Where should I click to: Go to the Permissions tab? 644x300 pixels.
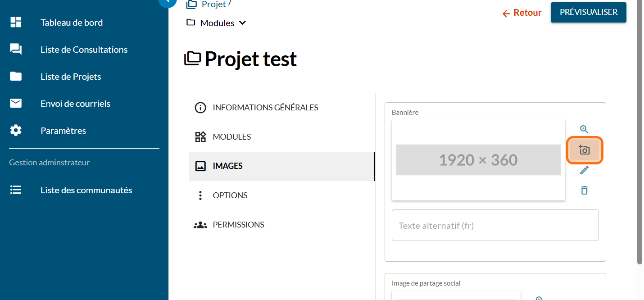(x=238, y=225)
